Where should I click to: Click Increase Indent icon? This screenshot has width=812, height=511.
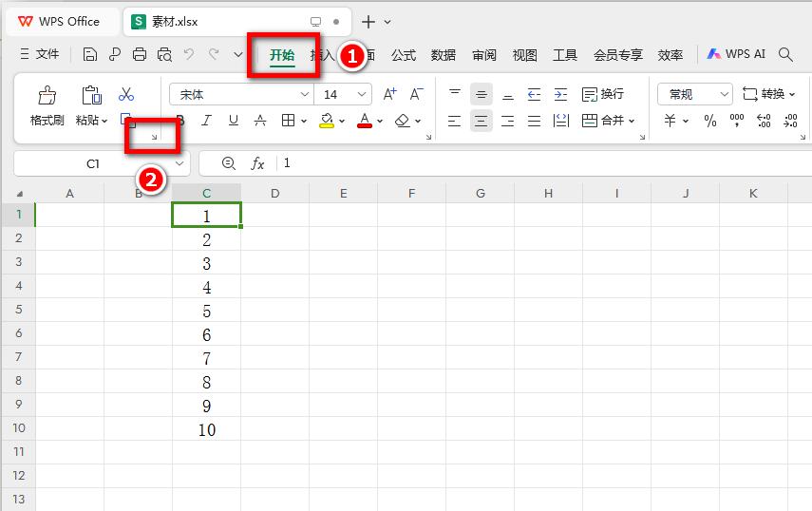pyautogui.click(x=561, y=94)
